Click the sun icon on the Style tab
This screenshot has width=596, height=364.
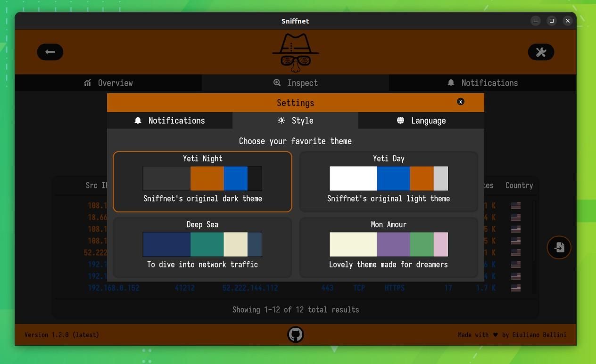[x=281, y=121]
